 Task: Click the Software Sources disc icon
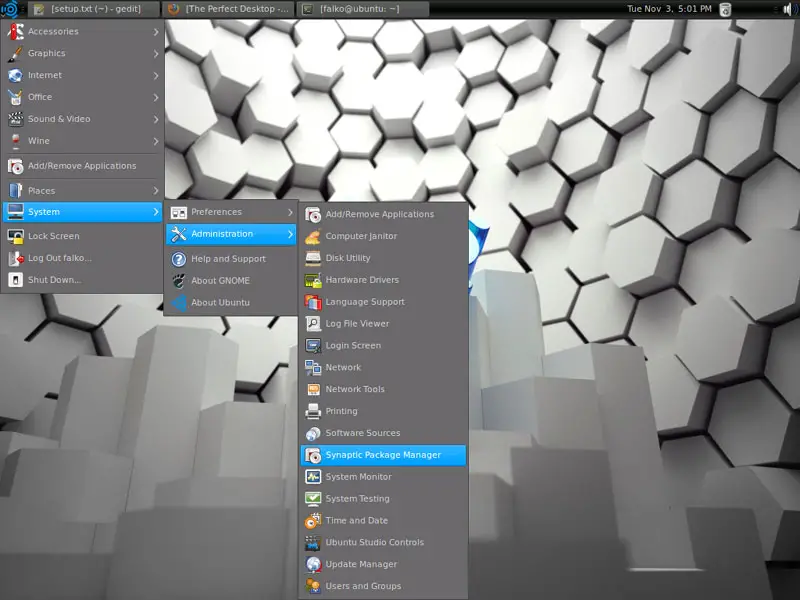tap(313, 433)
